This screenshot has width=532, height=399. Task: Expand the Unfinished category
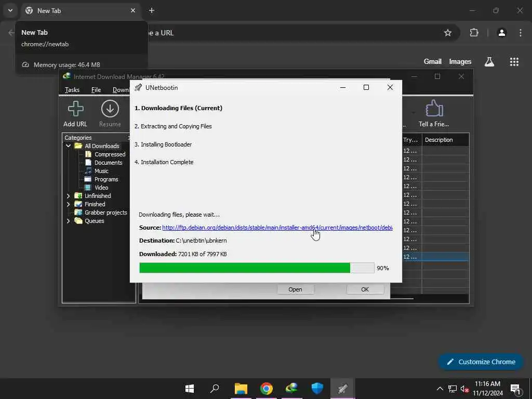[x=68, y=196]
